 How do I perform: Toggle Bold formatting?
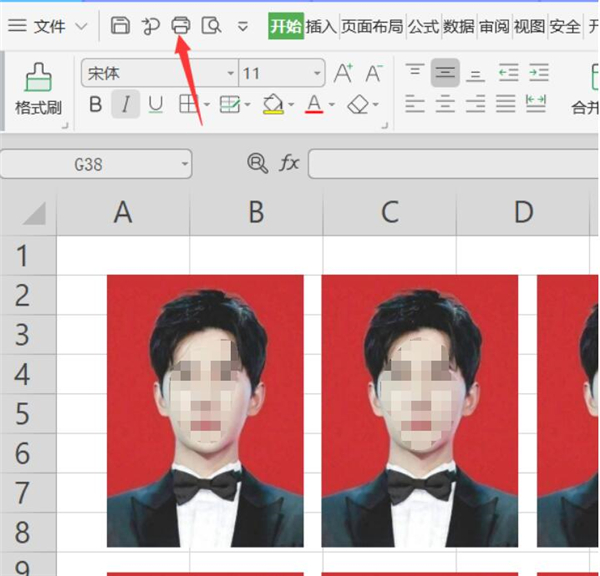click(96, 104)
